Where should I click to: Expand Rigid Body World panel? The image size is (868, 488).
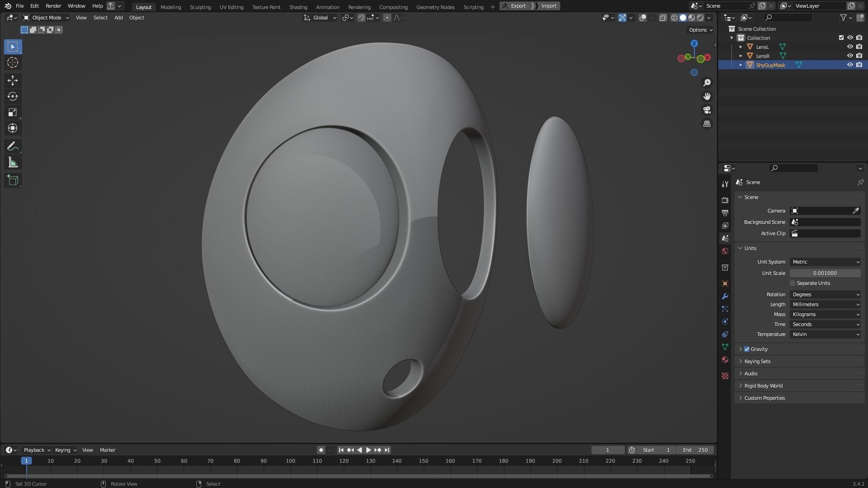[x=763, y=386]
